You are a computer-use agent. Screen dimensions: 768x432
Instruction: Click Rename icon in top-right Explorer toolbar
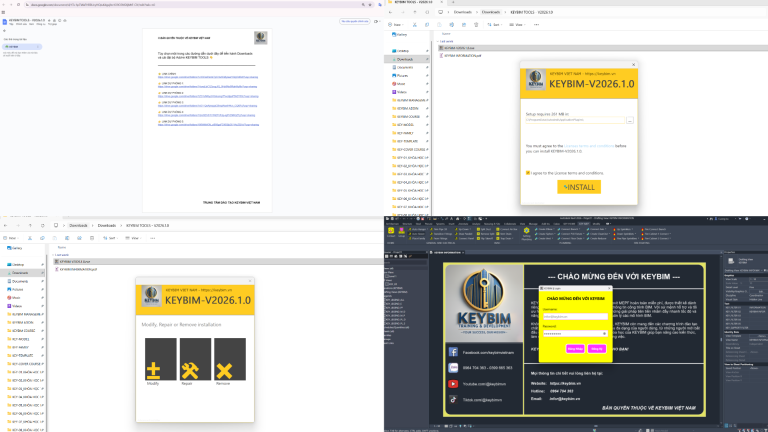[x=452, y=24]
